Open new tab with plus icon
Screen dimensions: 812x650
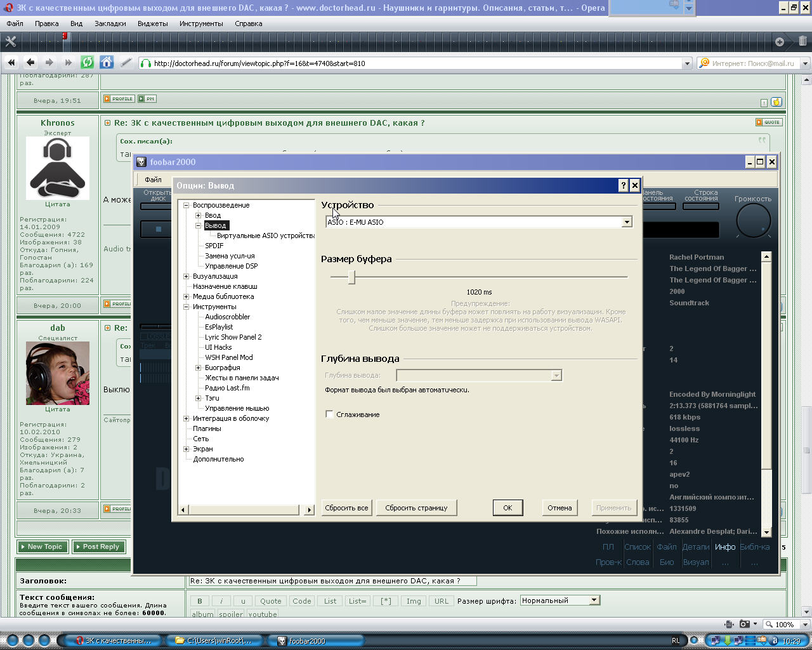pyautogui.click(x=780, y=41)
